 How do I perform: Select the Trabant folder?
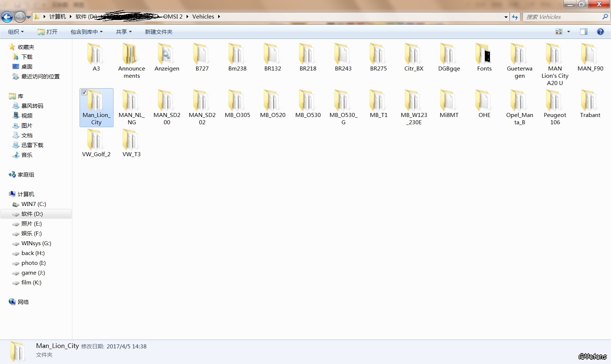pos(590,104)
